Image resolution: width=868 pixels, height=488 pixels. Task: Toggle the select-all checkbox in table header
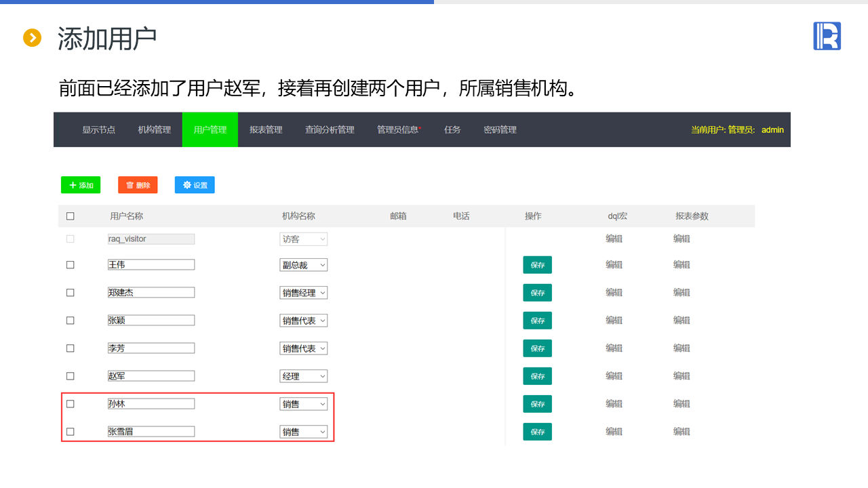(x=71, y=216)
